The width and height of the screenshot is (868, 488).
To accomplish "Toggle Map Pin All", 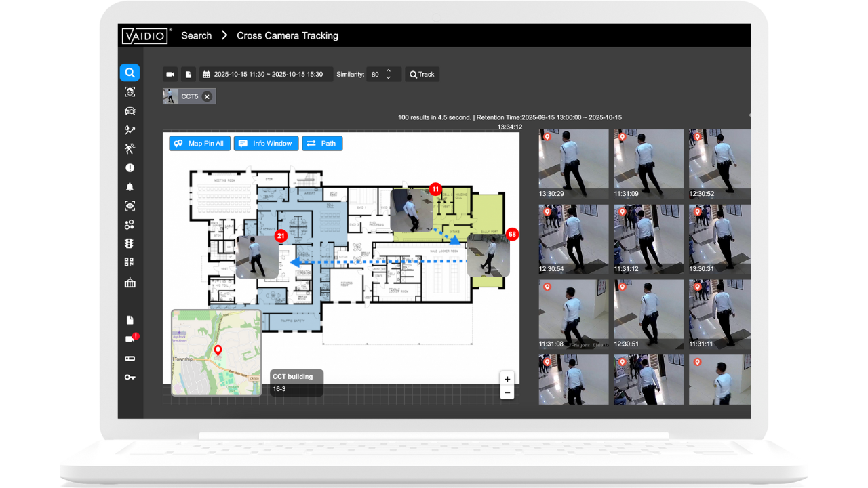I will click(x=199, y=144).
